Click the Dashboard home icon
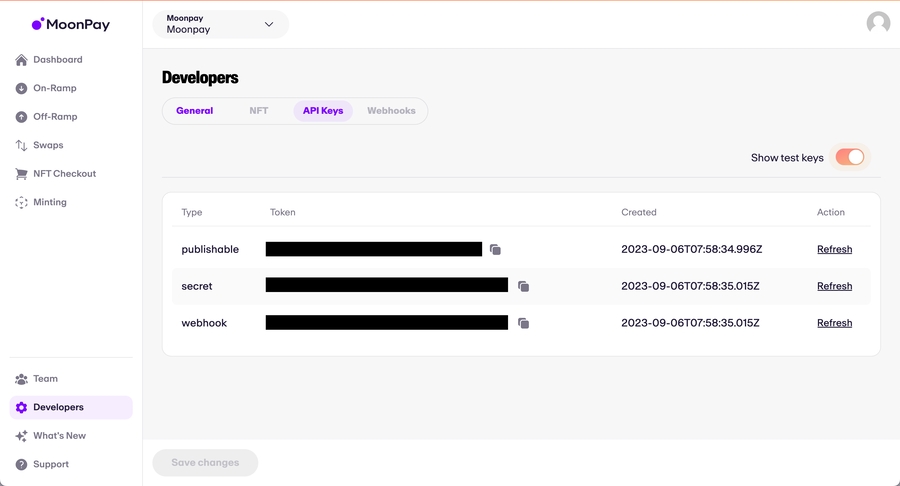Viewport: 900px width, 486px height. click(21, 60)
